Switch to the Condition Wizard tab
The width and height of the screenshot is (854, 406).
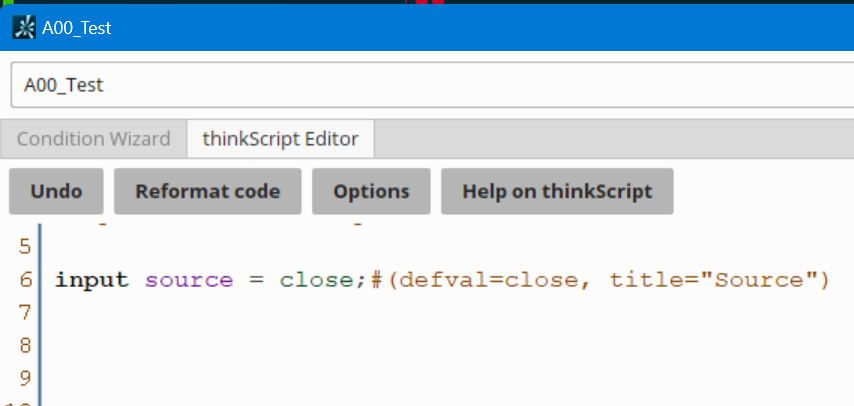coord(94,139)
